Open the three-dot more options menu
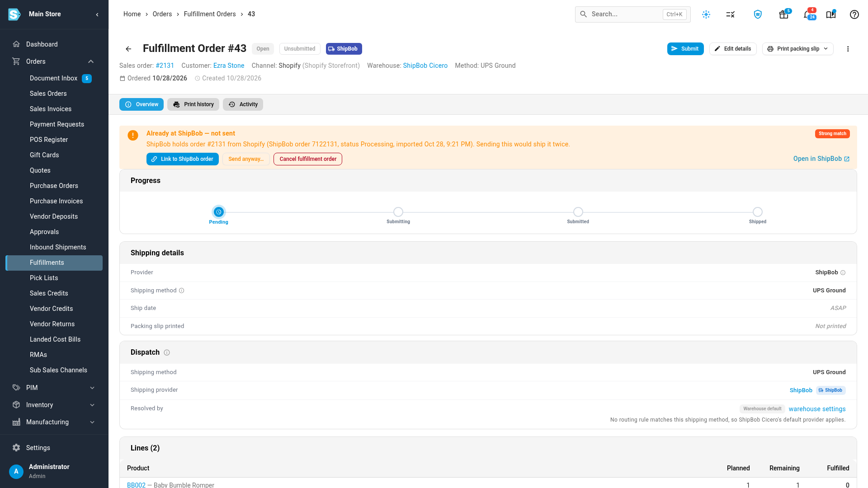This screenshot has width=868, height=488. pos(848,49)
